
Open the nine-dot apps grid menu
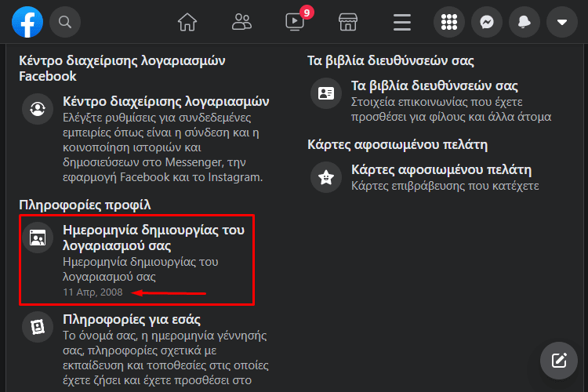click(x=449, y=22)
